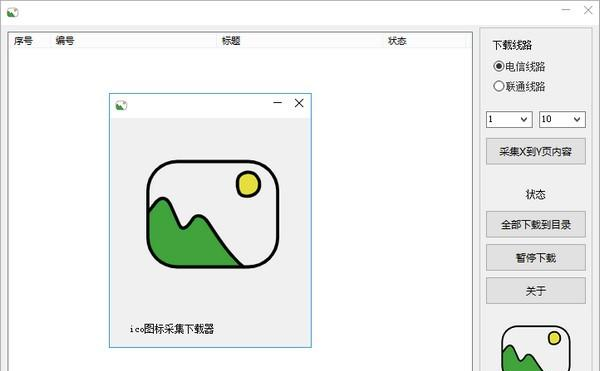Click the landscape logo below the 关于 button
This screenshot has height=371, width=600.
[536, 348]
